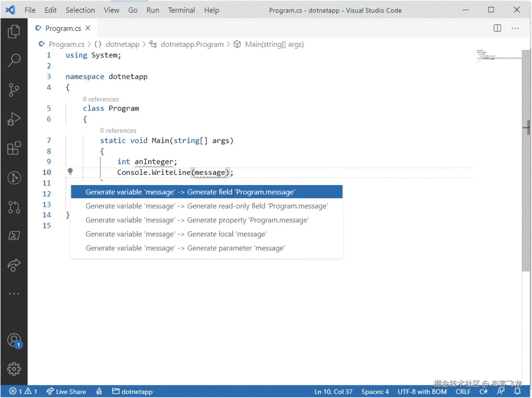Choose Generate parameter 'message' action
The width and height of the screenshot is (532, 398).
(x=207, y=248)
